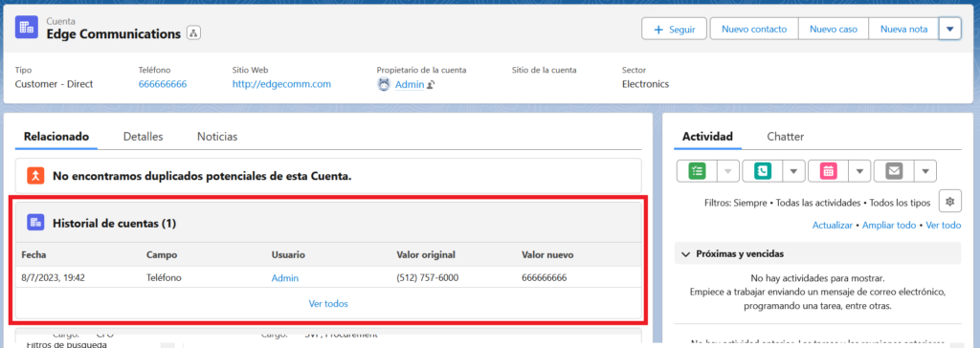
Task: Compose an email with the envelope icon
Action: [x=895, y=170]
